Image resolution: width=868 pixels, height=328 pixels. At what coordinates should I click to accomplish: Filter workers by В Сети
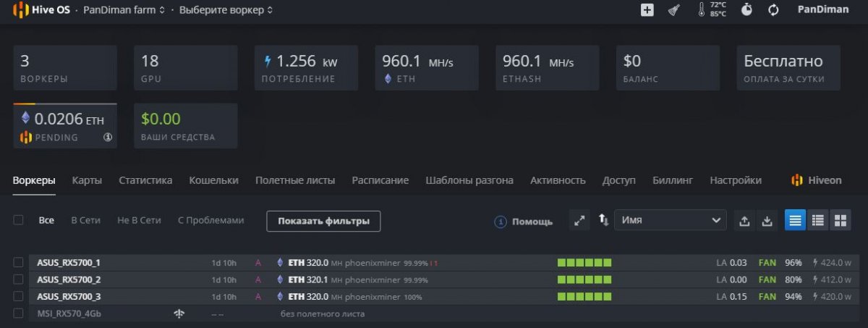click(85, 220)
